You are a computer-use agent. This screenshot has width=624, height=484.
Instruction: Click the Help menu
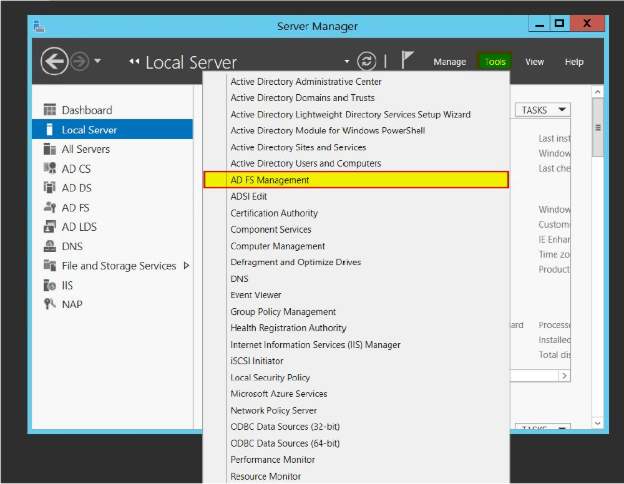(x=574, y=62)
